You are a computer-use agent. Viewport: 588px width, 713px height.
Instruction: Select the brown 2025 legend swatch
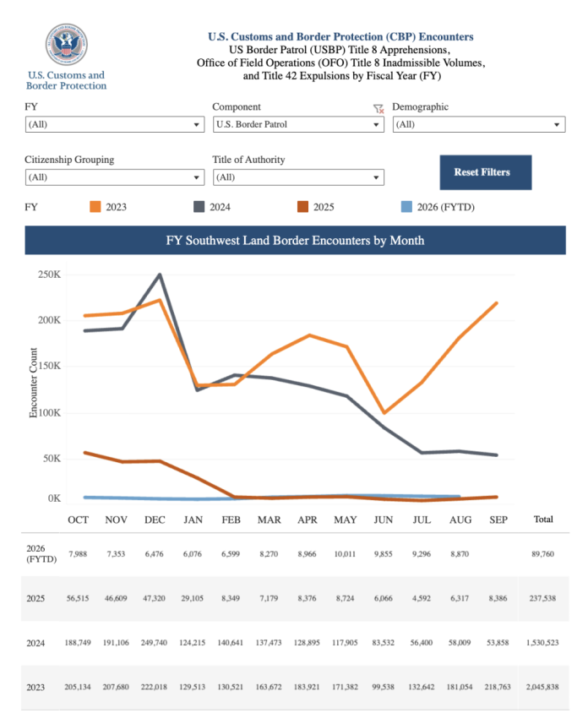(302, 207)
